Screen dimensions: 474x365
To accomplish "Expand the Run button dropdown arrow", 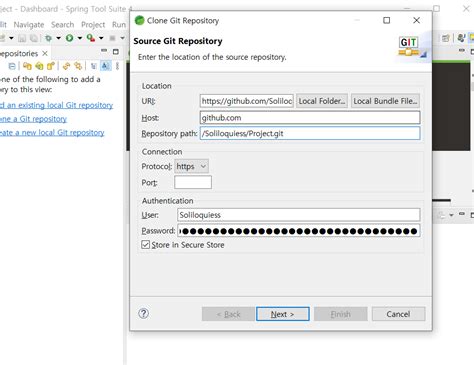I will click(80, 38).
